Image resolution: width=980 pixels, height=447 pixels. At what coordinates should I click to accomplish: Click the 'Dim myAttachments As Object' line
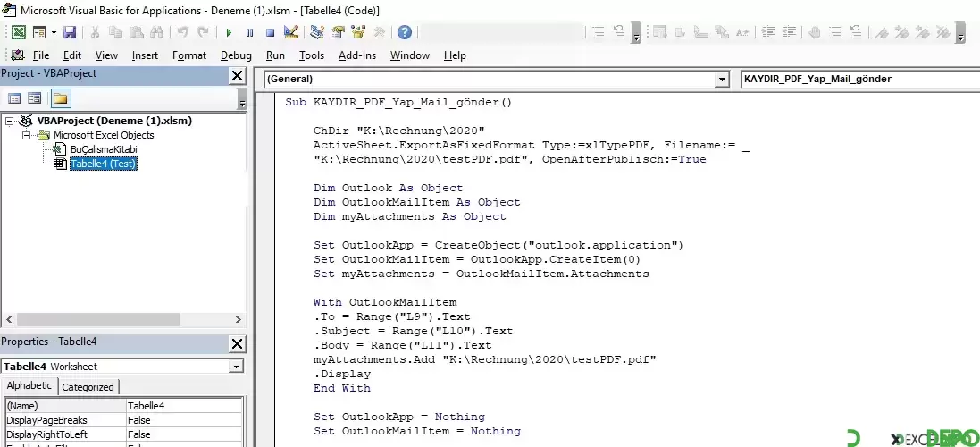(410, 216)
